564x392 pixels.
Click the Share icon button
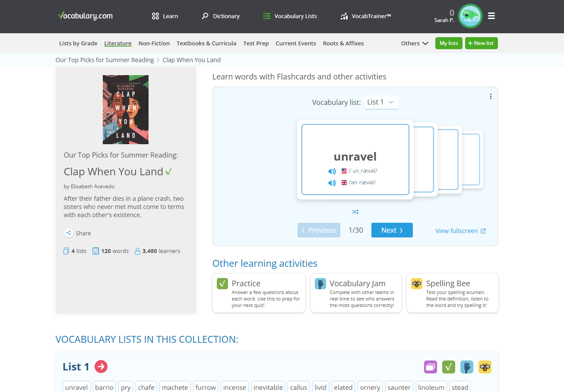click(69, 233)
